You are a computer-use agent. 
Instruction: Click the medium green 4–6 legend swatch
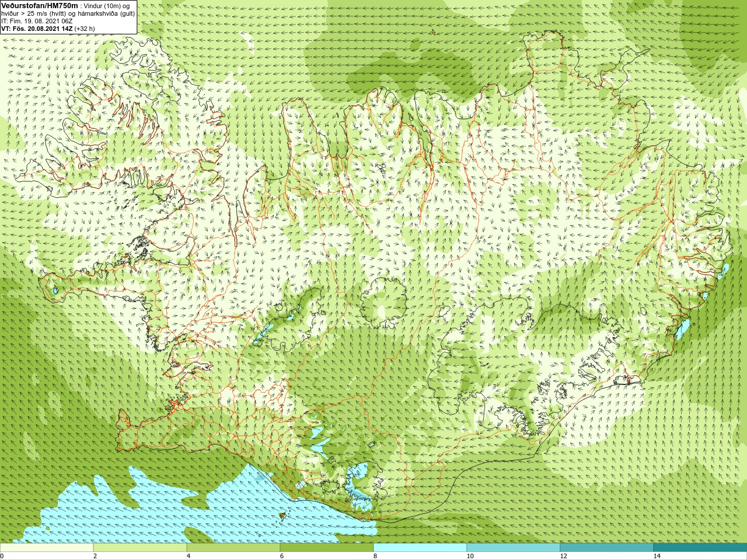tap(233, 548)
